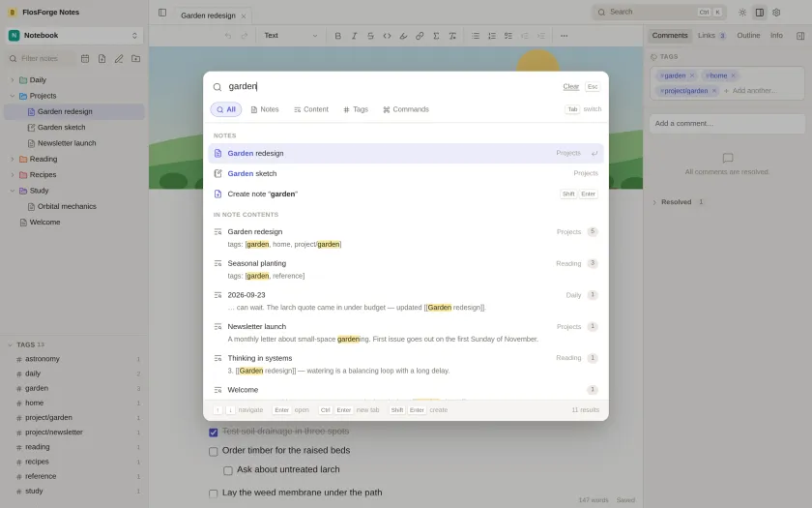Click the new sketch pencil icon
The height and width of the screenshot is (508, 812).
(x=119, y=59)
